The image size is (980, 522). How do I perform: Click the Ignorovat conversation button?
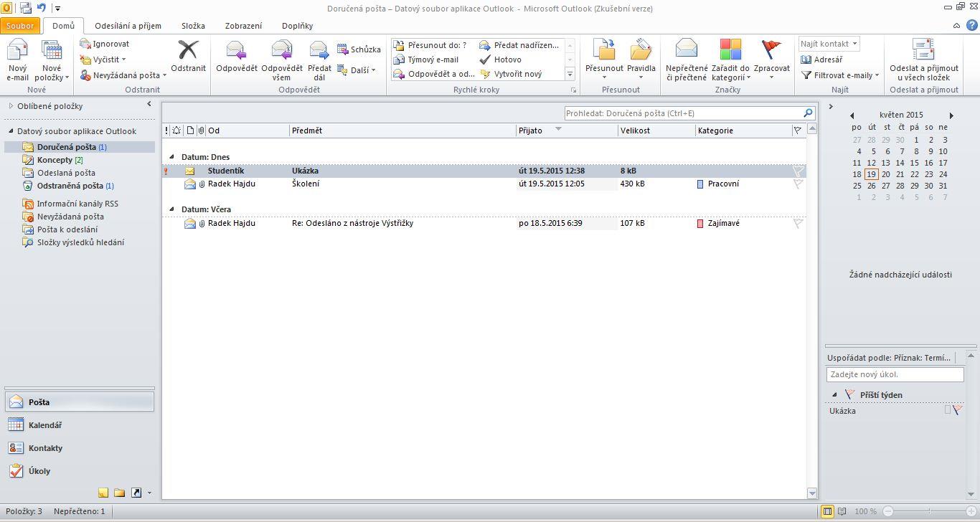(105, 44)
